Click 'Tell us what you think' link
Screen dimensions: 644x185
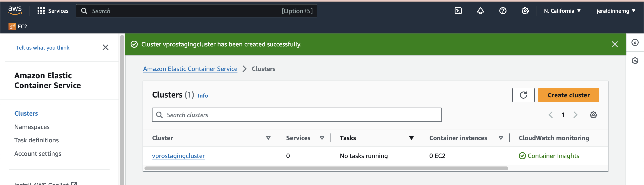click(x=42, y=48)
